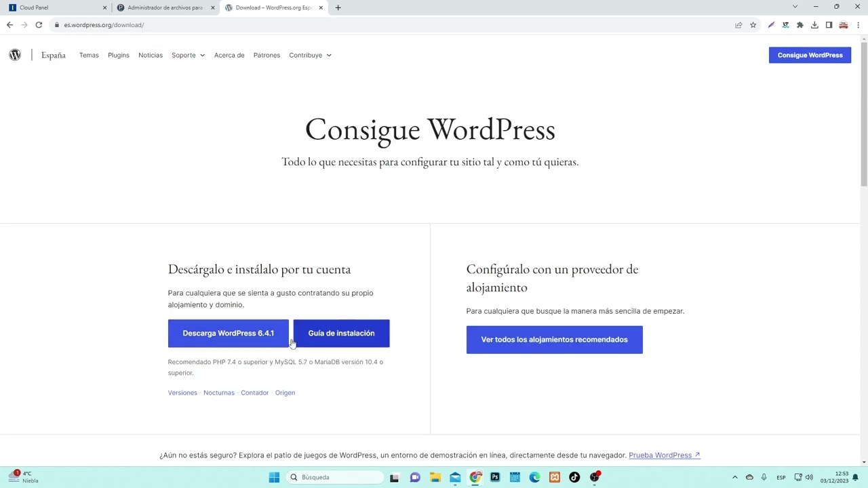Screen dimensions: 868x488
Task: Open the Nocturnas link
Action: coord(218,392)
